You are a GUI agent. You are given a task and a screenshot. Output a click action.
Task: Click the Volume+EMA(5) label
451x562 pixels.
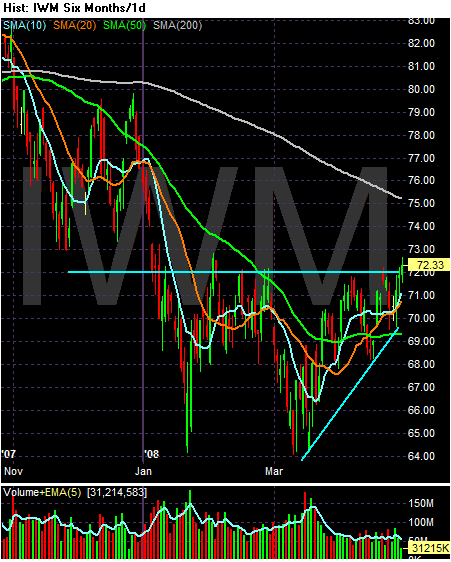coord(42,492)
